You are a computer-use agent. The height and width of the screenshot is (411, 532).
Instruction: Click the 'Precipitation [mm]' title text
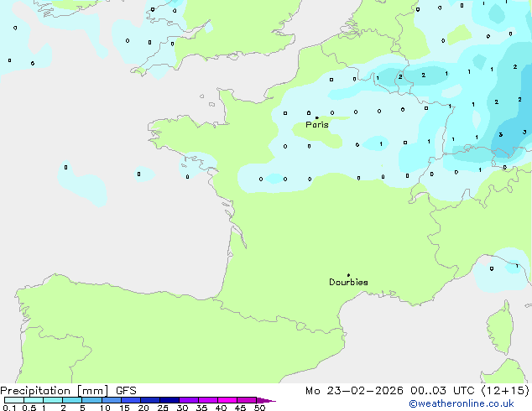coord(55,391)
